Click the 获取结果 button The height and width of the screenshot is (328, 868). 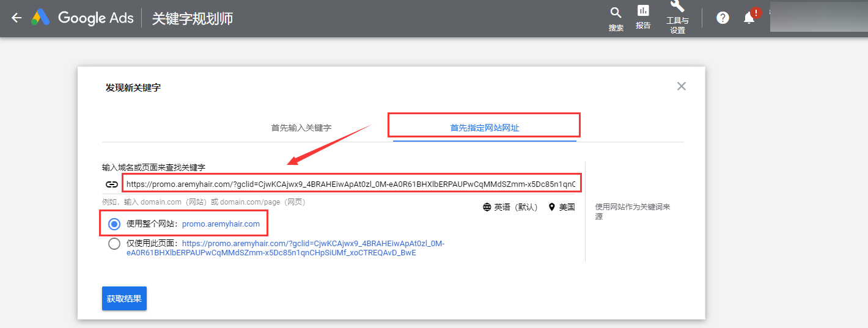tap(124, 299)
